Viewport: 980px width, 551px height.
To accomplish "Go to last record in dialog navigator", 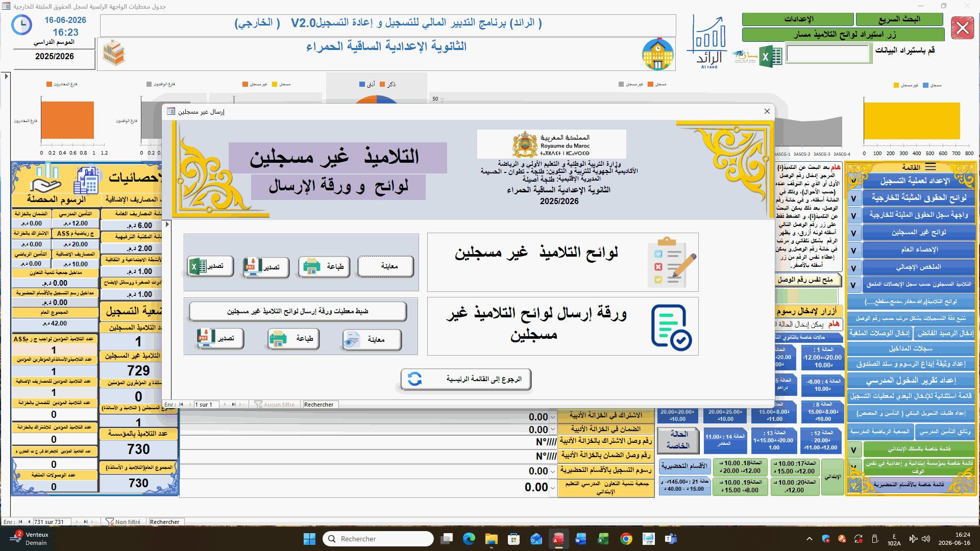I will point(233,405).
